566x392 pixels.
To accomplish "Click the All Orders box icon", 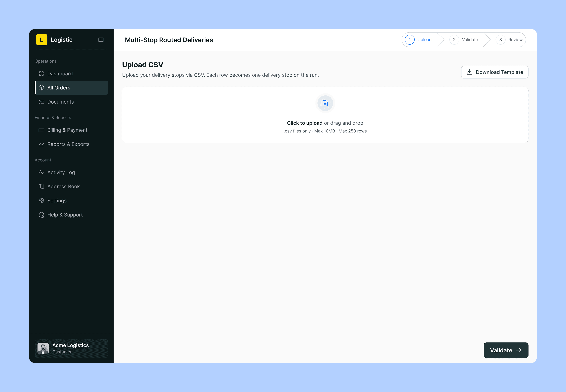I will point(41,88).
